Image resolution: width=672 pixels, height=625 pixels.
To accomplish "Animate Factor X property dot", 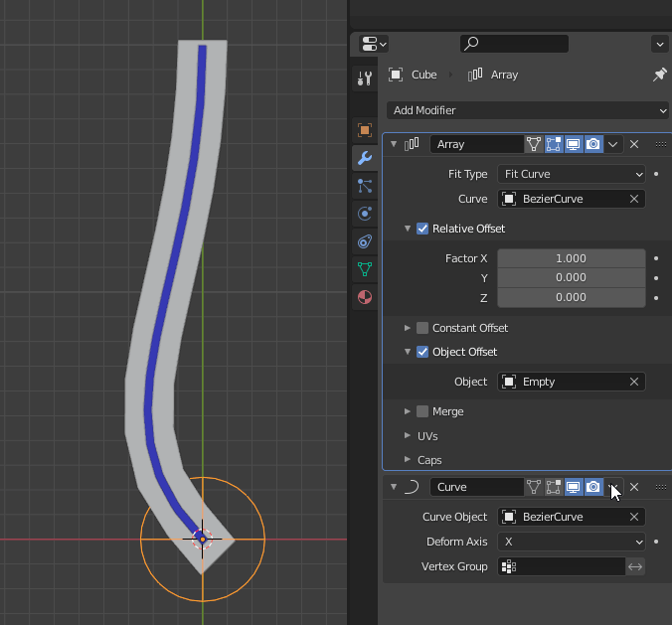I will 656,258.
